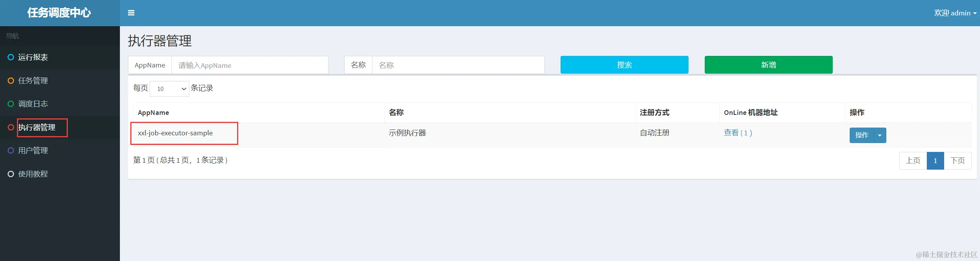Click the white circle icon beside 使用教程
The width and height of the screenshot is (980, 261).
[11, 174]
